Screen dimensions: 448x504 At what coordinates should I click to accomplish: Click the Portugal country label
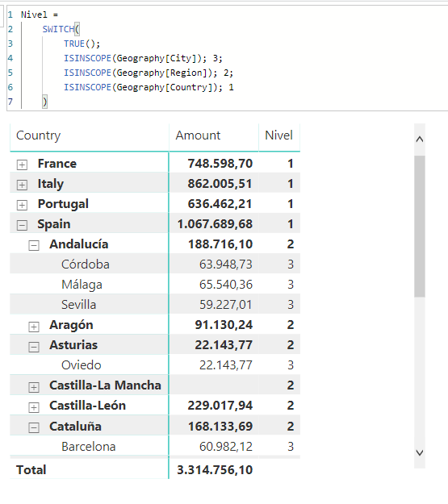click(63, 205)
